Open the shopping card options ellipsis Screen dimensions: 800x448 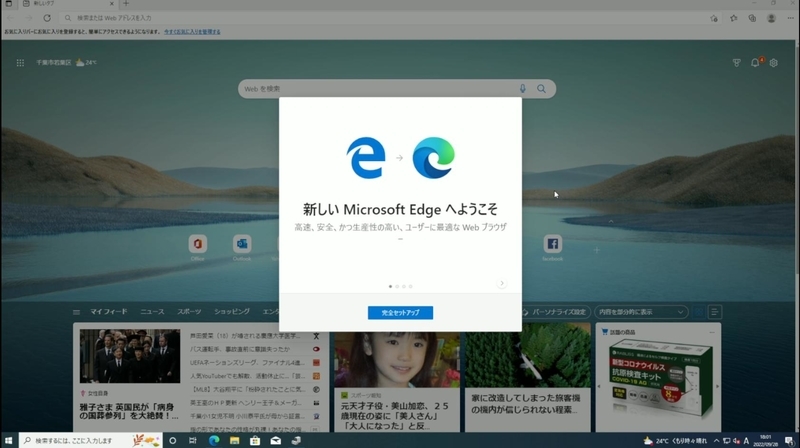tap(712, 332)
